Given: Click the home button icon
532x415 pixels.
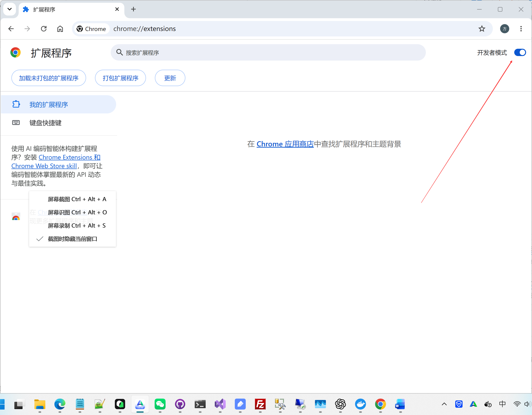Looking at the screenshot, I should point(60,29).
